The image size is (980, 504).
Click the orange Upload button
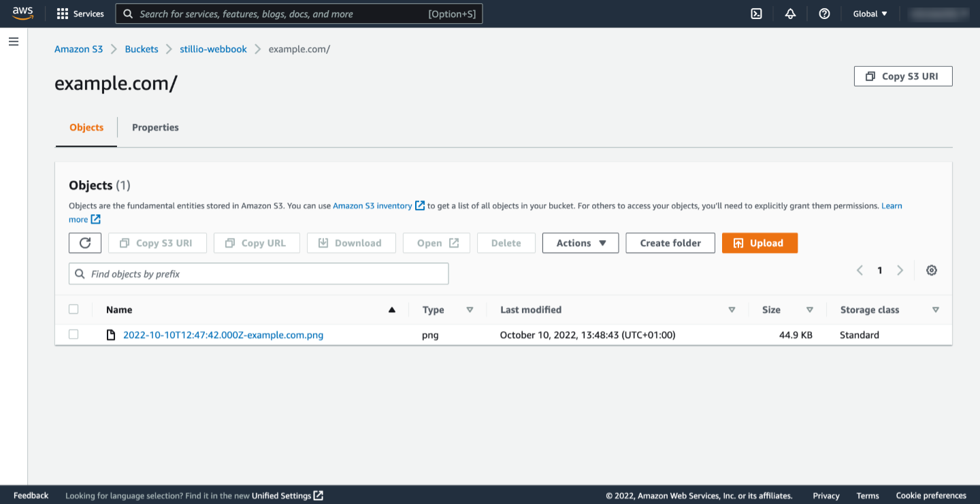759,243
